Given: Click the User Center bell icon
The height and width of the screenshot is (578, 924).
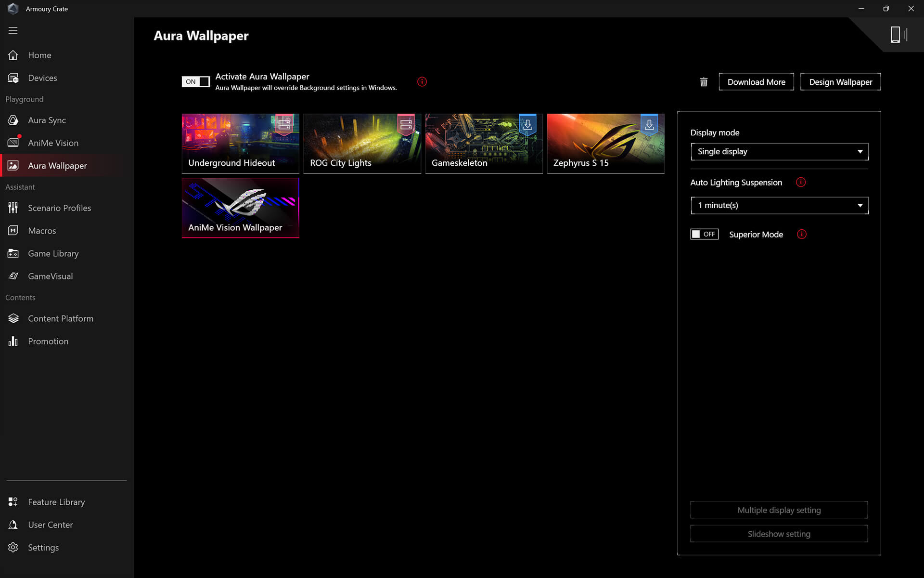Looking at the screenshot, I should (x=13, y=525).
